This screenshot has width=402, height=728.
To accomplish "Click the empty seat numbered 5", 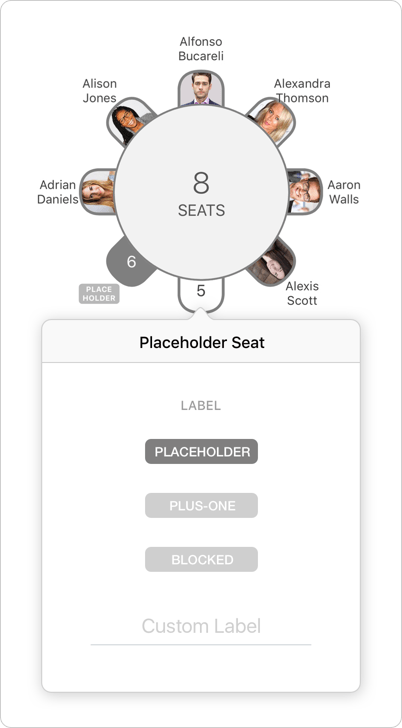I will (x=201, y=293).
